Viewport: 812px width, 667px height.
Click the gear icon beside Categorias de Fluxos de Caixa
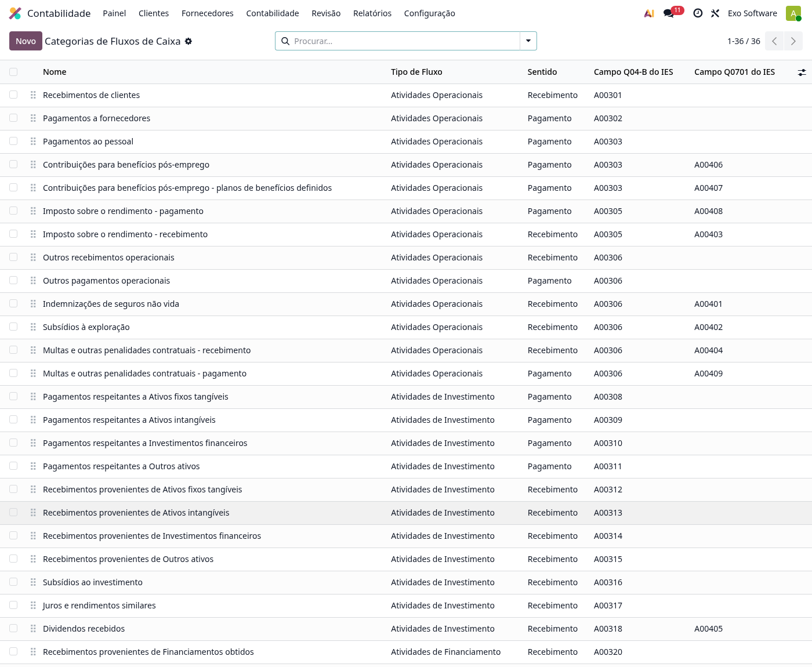pyautogui.click(x=188, y=41)
